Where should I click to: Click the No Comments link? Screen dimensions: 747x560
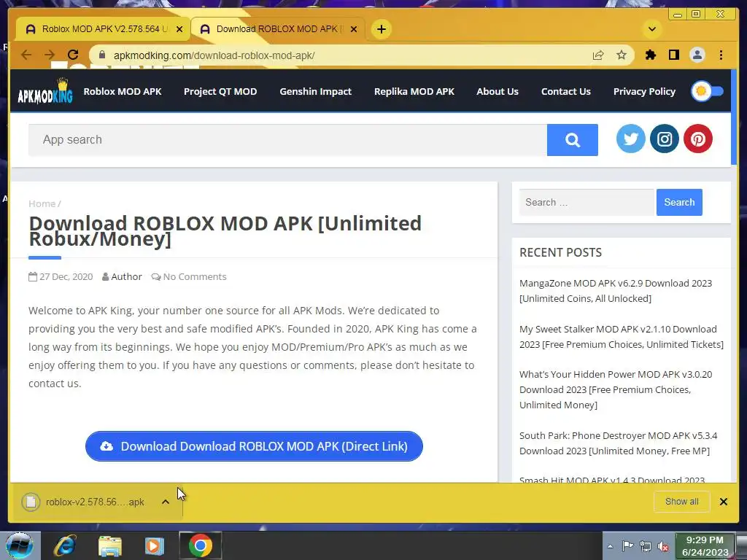click(194, 276)
